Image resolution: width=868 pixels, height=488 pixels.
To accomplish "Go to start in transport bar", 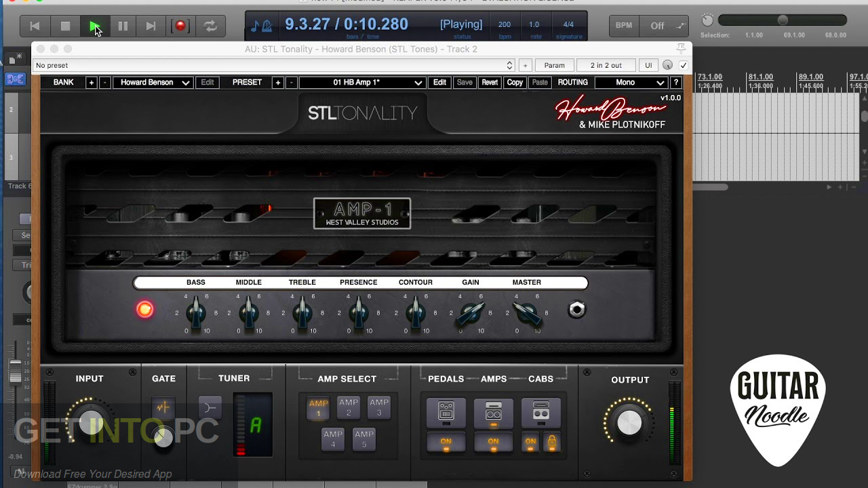I will 35,26.
